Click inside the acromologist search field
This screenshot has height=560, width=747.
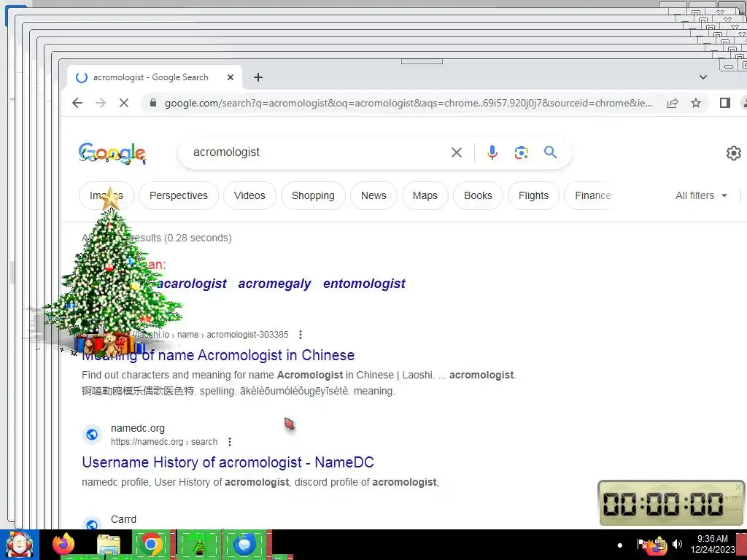click(314, 152)
